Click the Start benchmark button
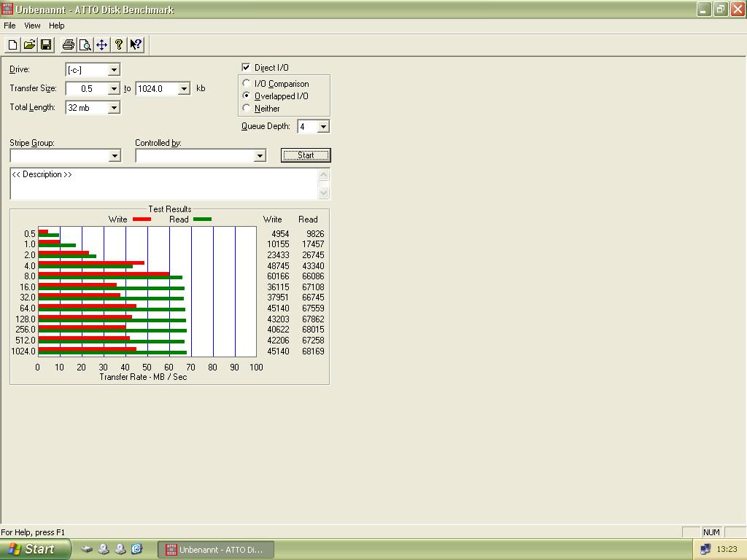The image size is (747, 560). [x=306, y=155]
